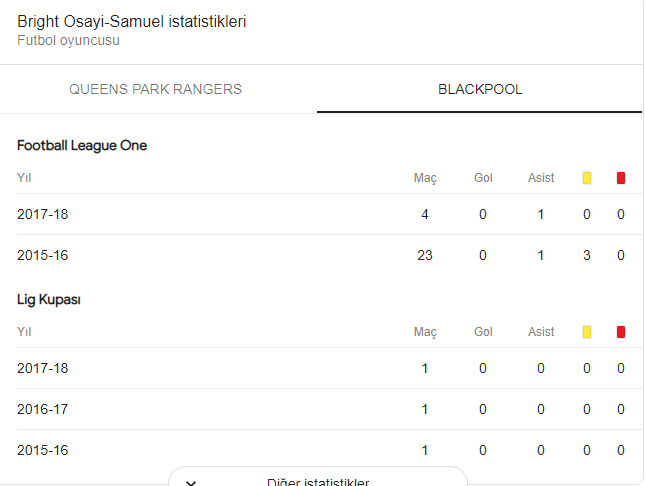The image size is (645, 486).
Task: Select the Football League One heading
Action: [x=82, y=145]
